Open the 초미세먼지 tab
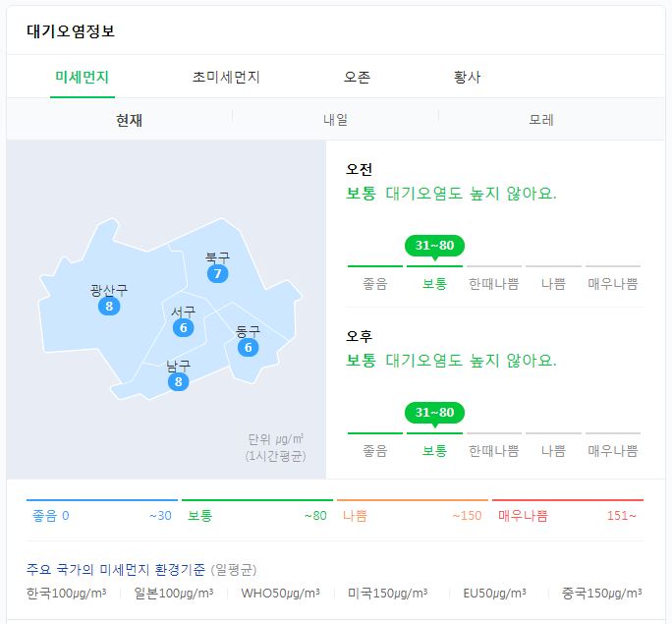Viewport: 672px width, 624px height. pos(226,78)
